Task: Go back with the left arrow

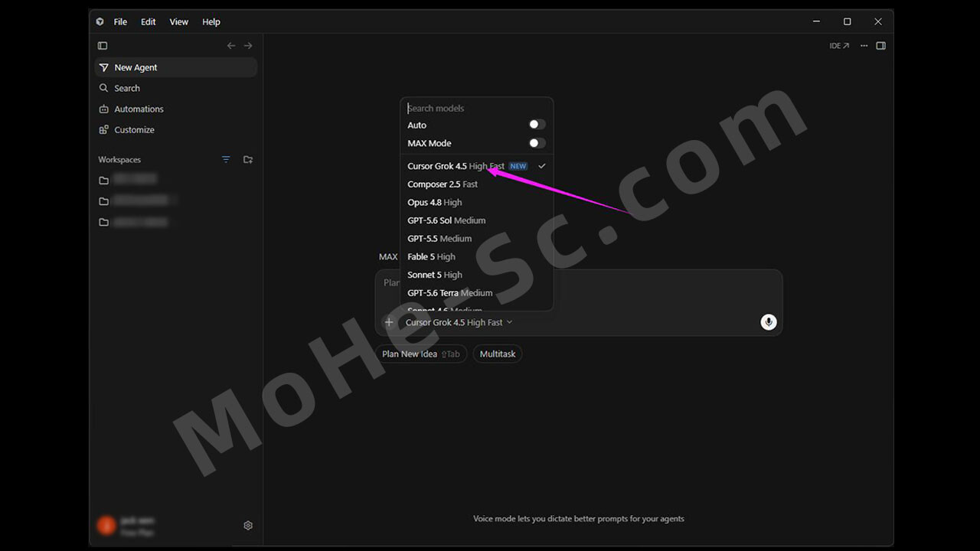Action: pyautogui.click(x=231, y=46)
